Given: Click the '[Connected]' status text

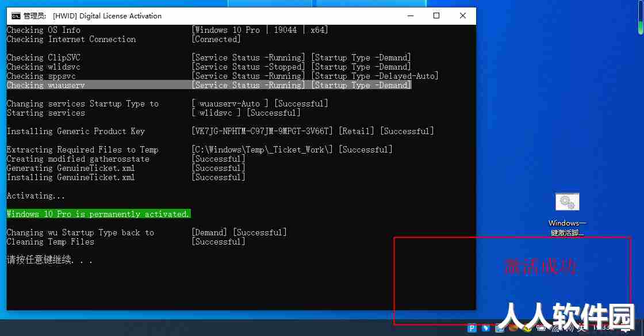Looking at the screenshot, I should click(x=216, y=40).
